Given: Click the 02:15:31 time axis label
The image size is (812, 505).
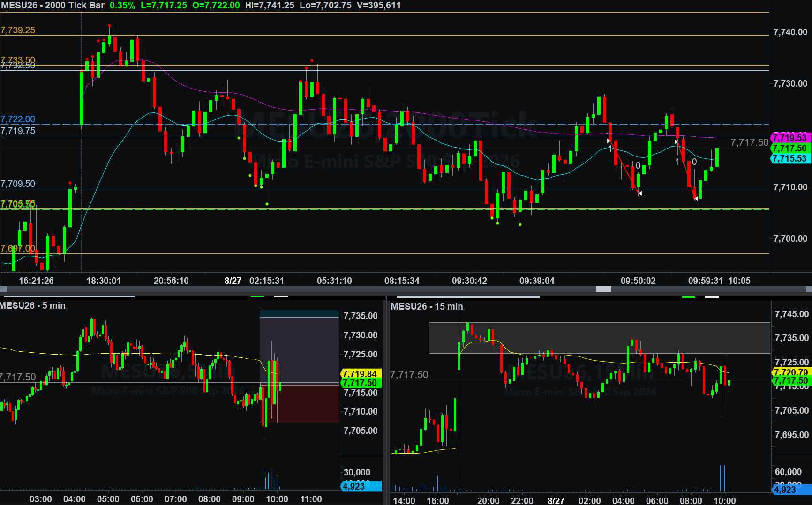Looking at the screenshot, I should (x=267, y=281).
